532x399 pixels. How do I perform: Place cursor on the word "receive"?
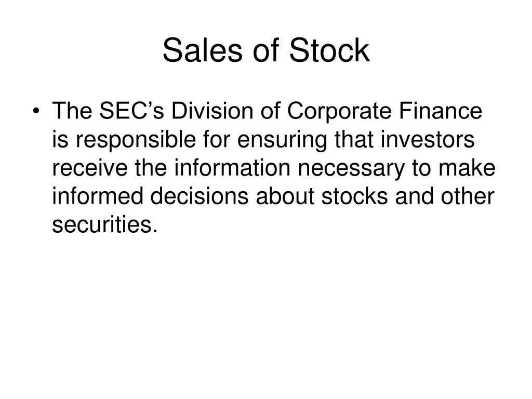(89, 168)
